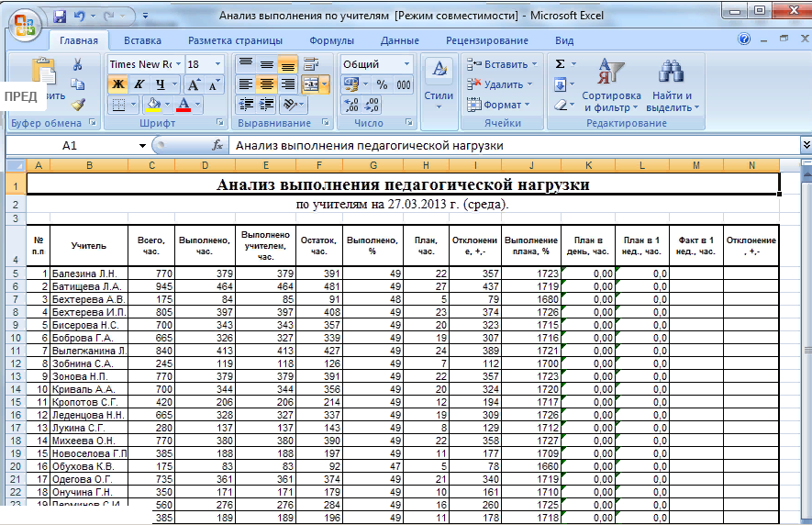Screen dimensions: 812x525
Task: Click the Вставить cells button
Action: (x=503, y=64)
